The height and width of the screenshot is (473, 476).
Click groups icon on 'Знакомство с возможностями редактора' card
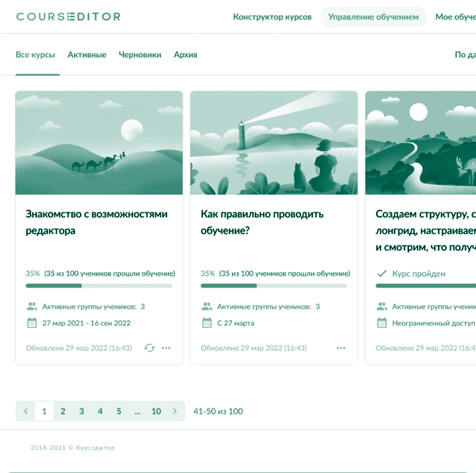[32, 306]
